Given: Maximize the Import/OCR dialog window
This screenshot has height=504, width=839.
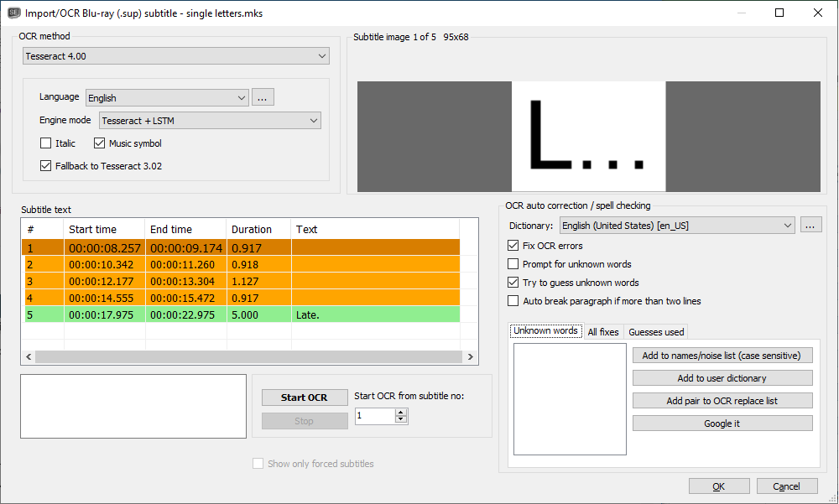Looking at the screenshot, I should click(779, 13).
